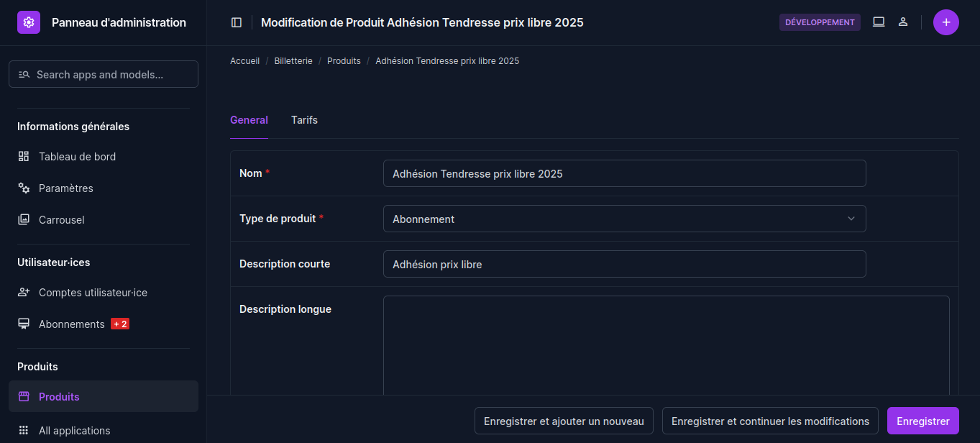Go to Carrousel in sidebar
This screenshot has height=443, width=980.
pos(61,220)
